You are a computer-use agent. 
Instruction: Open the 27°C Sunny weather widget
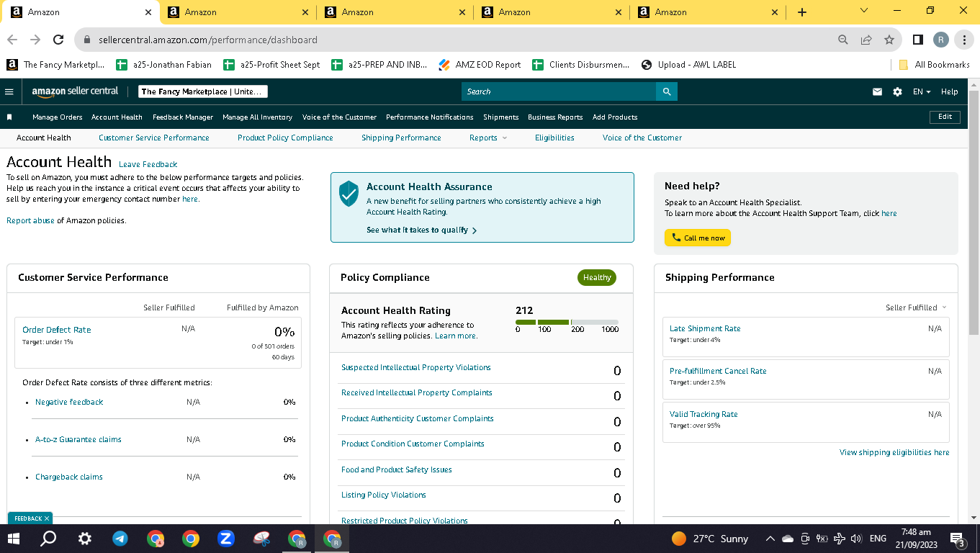[710, 539]
